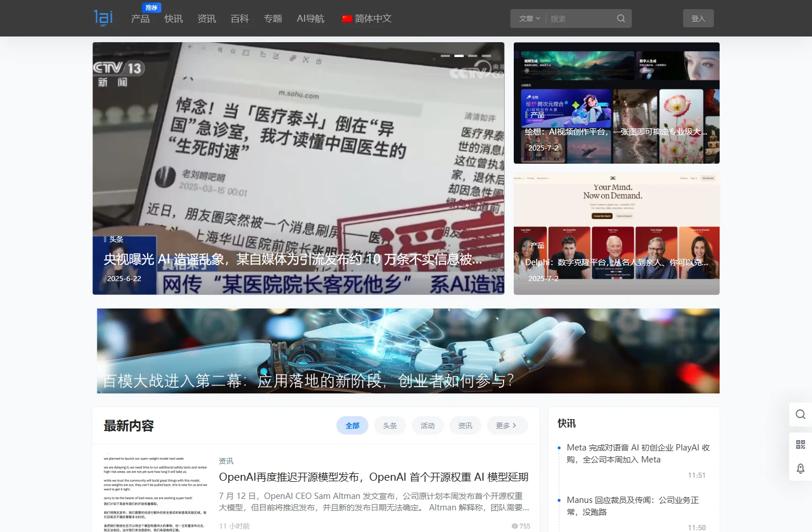Open the AI导航 navigation item
The height and width of the screenshot is (532, 812).
pos(310,19)
